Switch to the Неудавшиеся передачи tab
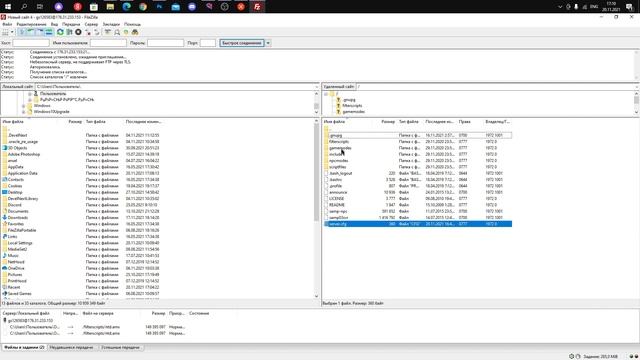This screenshot has height=360, width=640. 71,347
